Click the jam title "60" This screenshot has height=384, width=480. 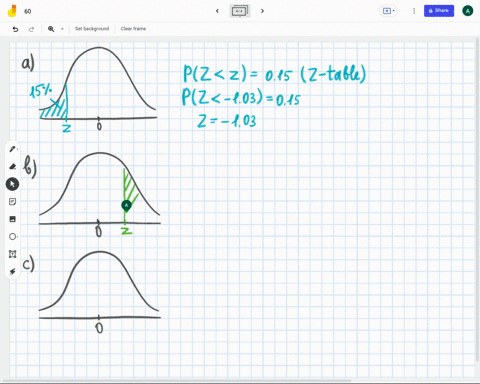point(28,11)
